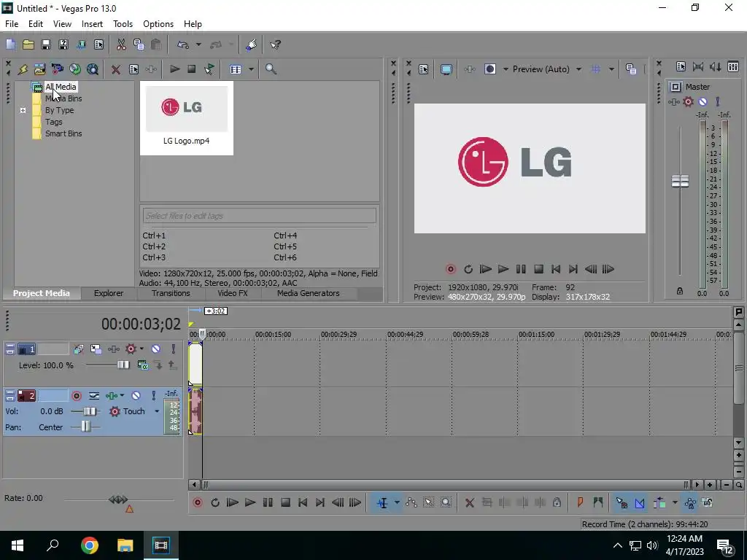Open Touch automation mode dropdown on track 2
The width and height of the screenshot is (747, 560).
coord(157,411)
